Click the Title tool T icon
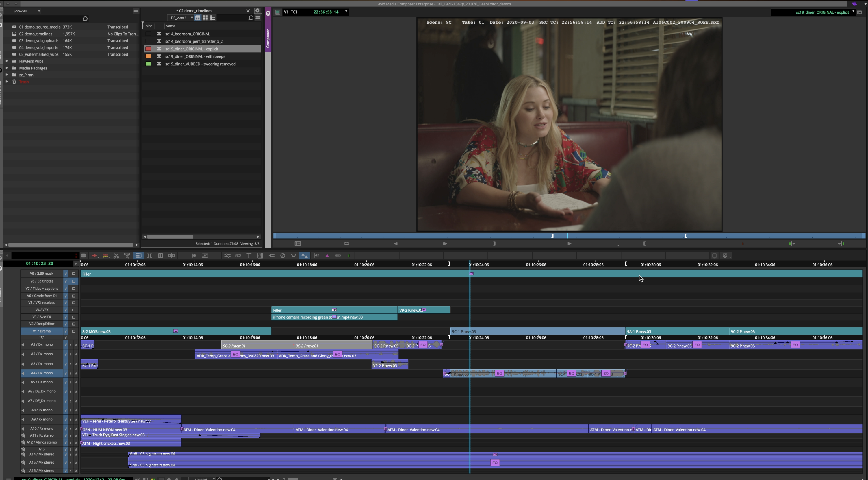Image resolution: width=868 pixels, height=480 pixels. pyautogui.click(x=249, y=256)
